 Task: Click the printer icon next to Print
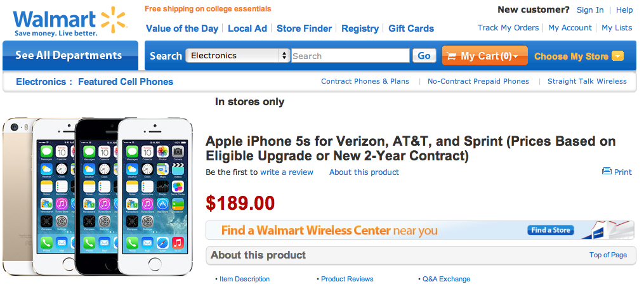pos(607,172)
